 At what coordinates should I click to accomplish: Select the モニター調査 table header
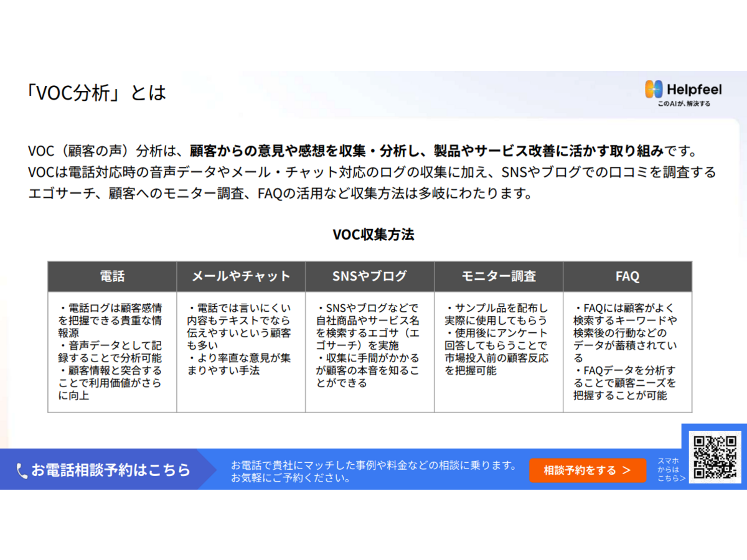pyautogui.click(x=499, y=276)
